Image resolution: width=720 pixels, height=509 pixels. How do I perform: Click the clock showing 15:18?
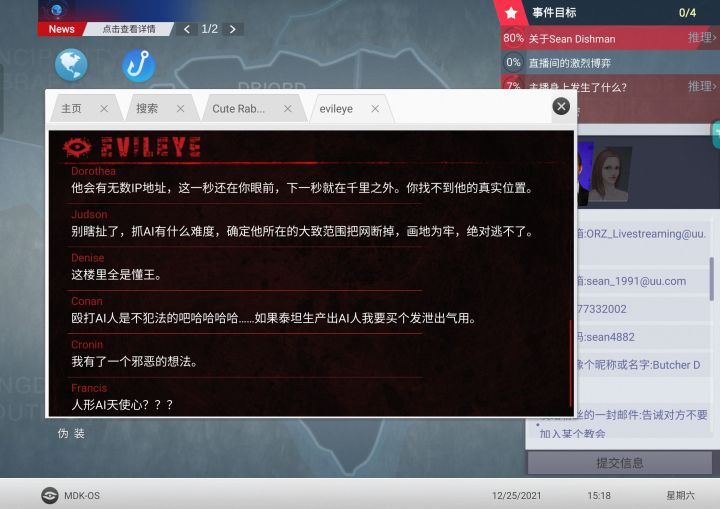(x=599, y=496)
